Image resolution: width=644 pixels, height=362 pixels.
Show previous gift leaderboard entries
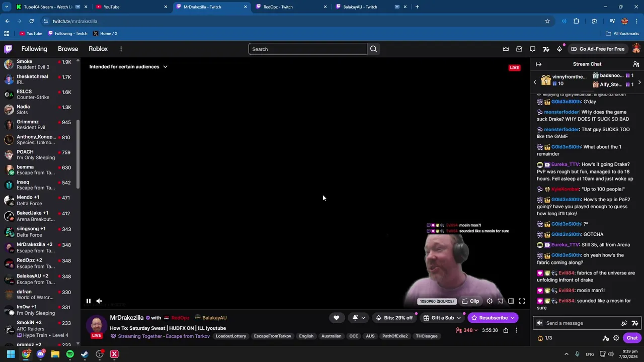[535, 82]
